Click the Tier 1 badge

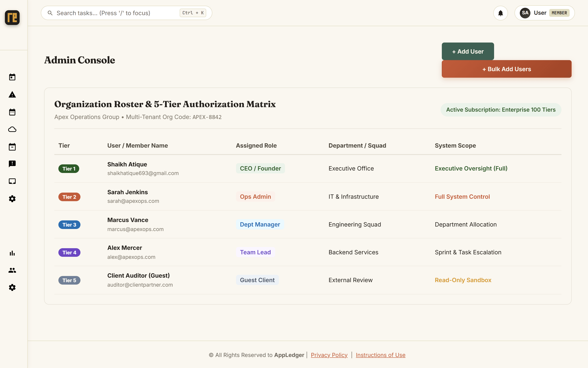pos(69,169)
